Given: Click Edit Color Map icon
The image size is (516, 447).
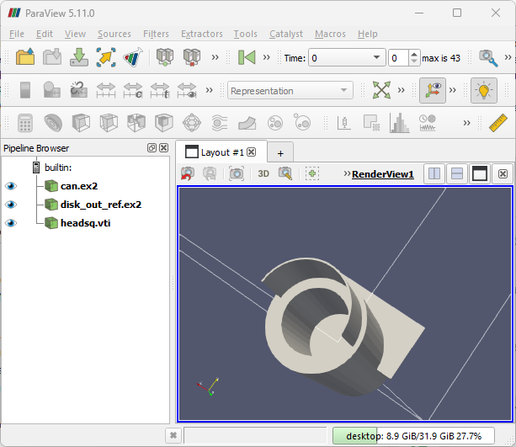Looking at the screenshot, I should (52, 90).
